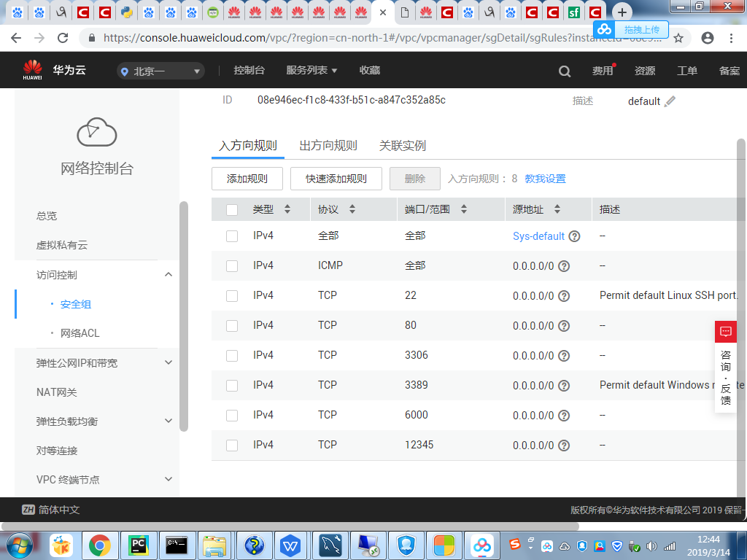
Task: Open the 教我设置 link
Action: (543, 178)
